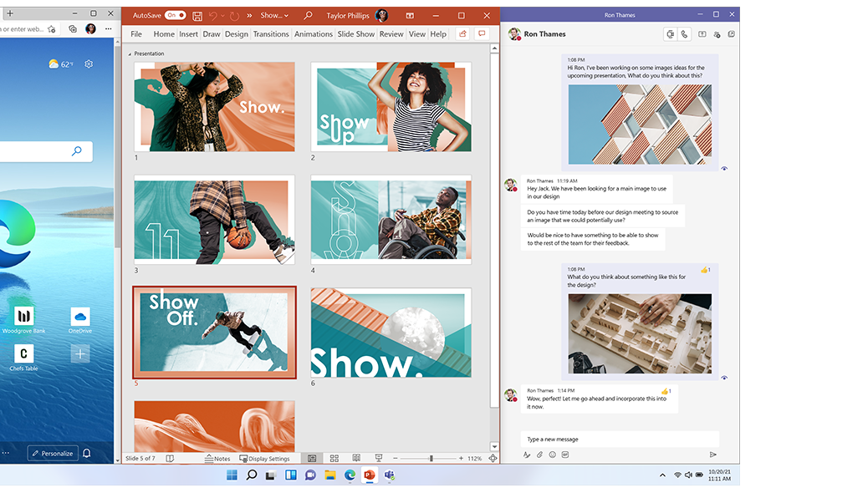Open Reading View from status bar
The height and width of the screenshot is (493, 868).
356,459
